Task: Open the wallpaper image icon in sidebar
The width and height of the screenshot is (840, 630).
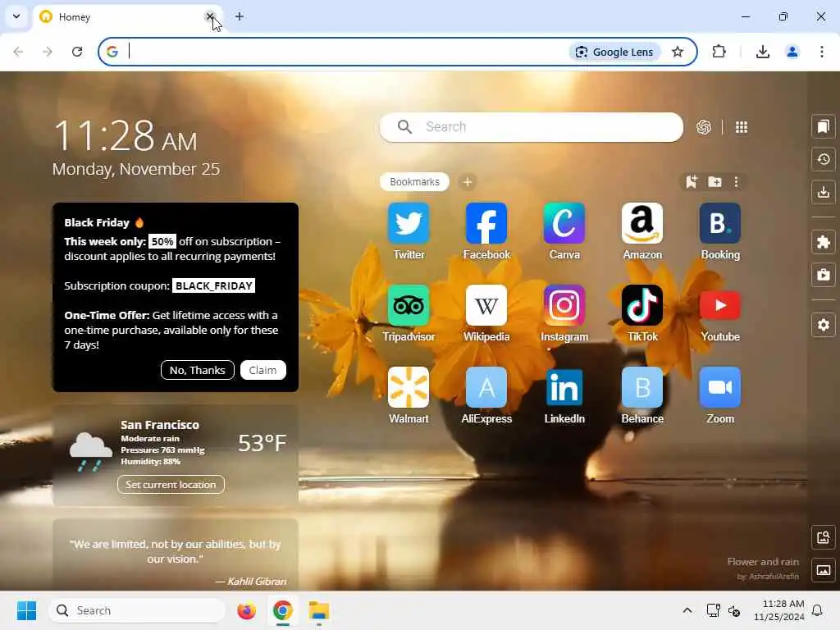Action: (824, 570)
